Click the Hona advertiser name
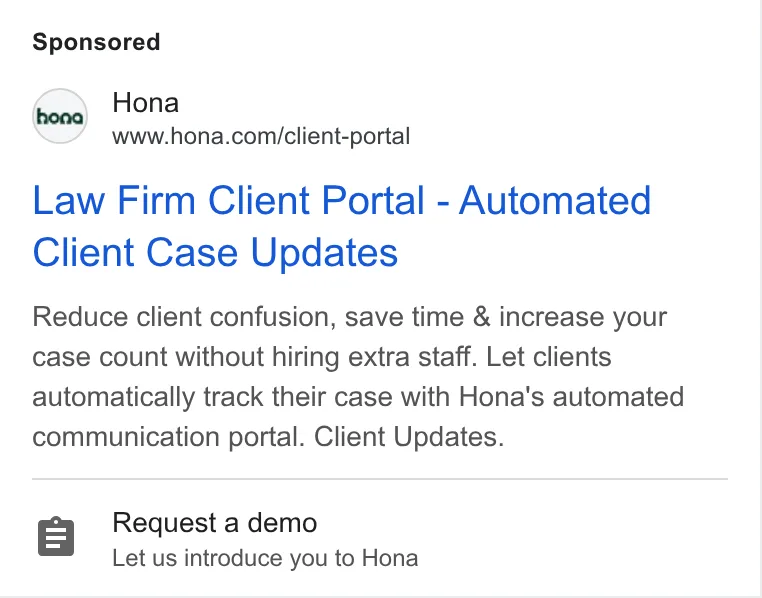 (145, 103)
